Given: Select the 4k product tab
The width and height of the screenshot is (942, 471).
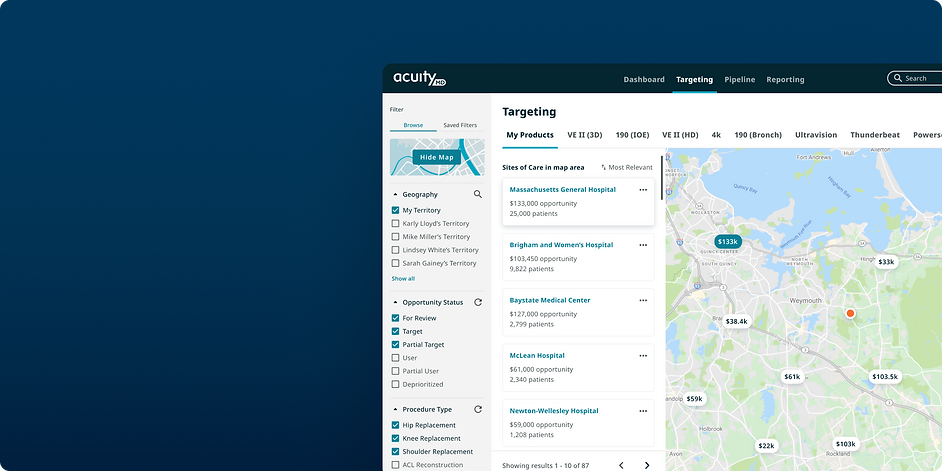Looking at the screenshot, I should click(x=716, y=135).
